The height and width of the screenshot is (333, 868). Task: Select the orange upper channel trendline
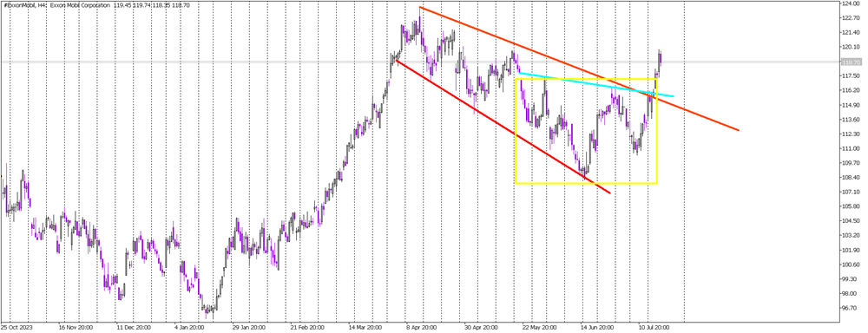(579, 69)
